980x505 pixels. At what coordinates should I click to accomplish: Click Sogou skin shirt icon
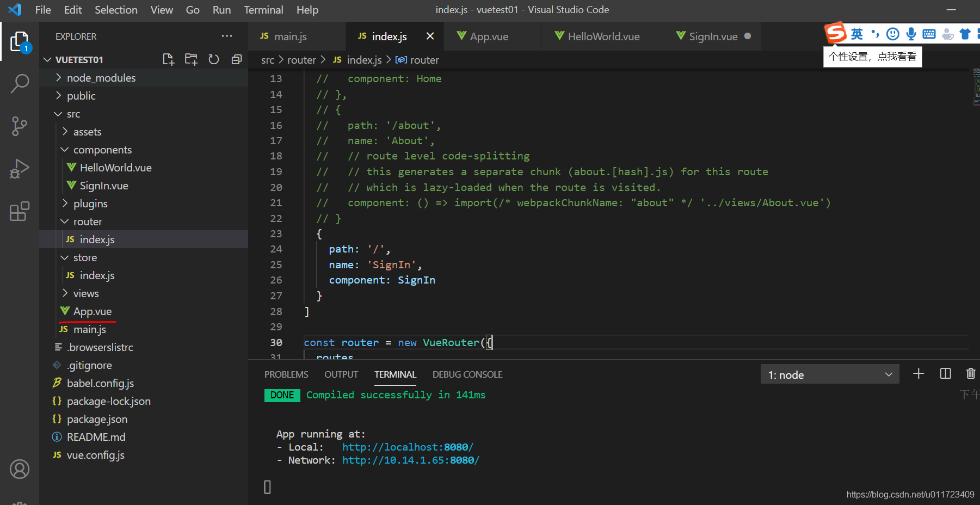pos(965,34)
